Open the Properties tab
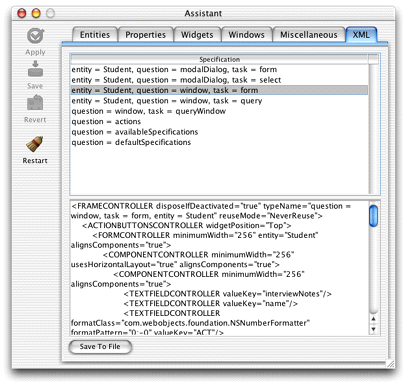 coord(145,35)
